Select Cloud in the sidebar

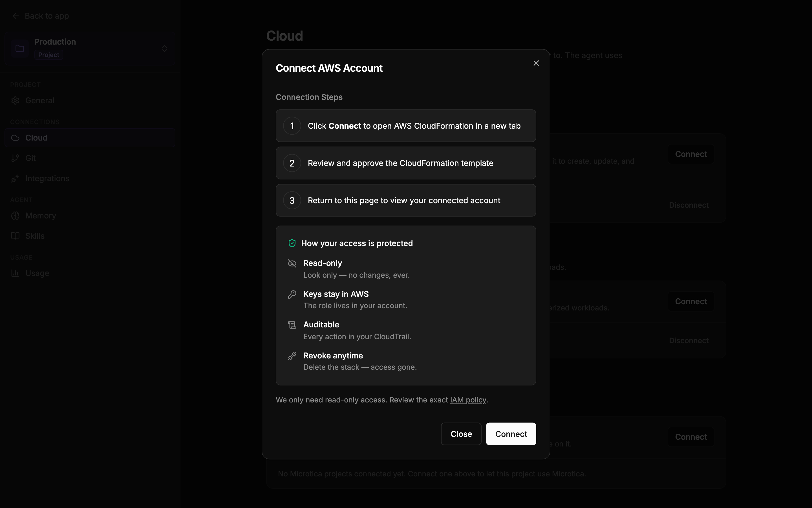pos(90,138)
